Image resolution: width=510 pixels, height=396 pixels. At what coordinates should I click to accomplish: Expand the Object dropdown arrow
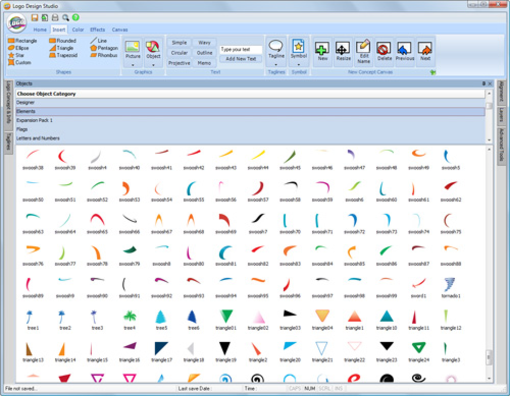tap(153, 65)
